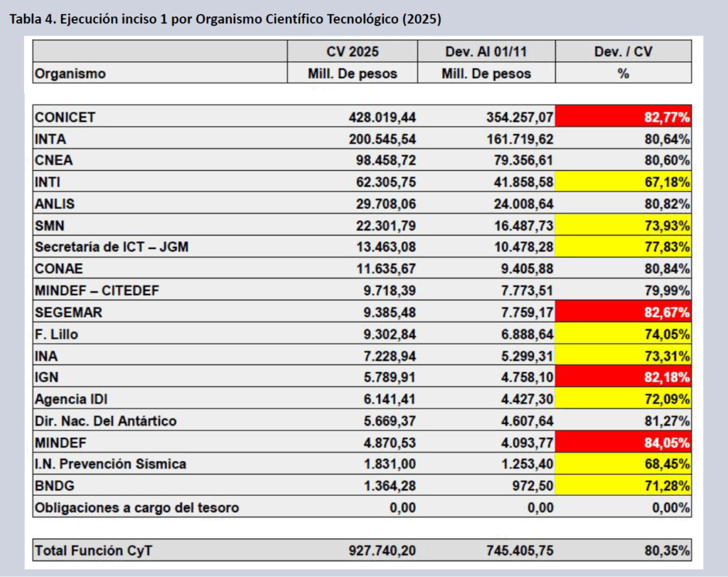Select the 'I.N. Prevención Sísmica' label

coord(110,464)
